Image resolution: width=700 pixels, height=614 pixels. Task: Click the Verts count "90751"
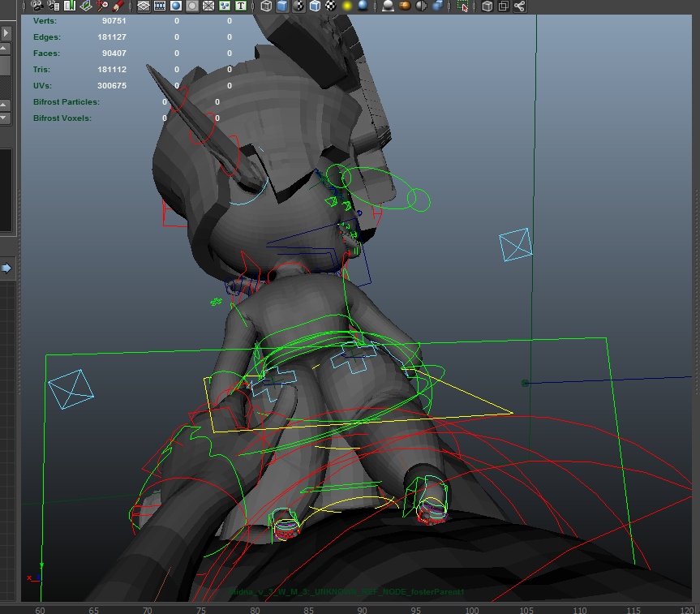click(114, 21)
